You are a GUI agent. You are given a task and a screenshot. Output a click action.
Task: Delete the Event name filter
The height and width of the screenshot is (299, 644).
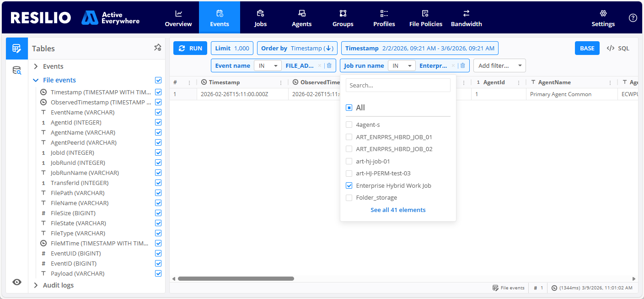click(x=329, y=65)
